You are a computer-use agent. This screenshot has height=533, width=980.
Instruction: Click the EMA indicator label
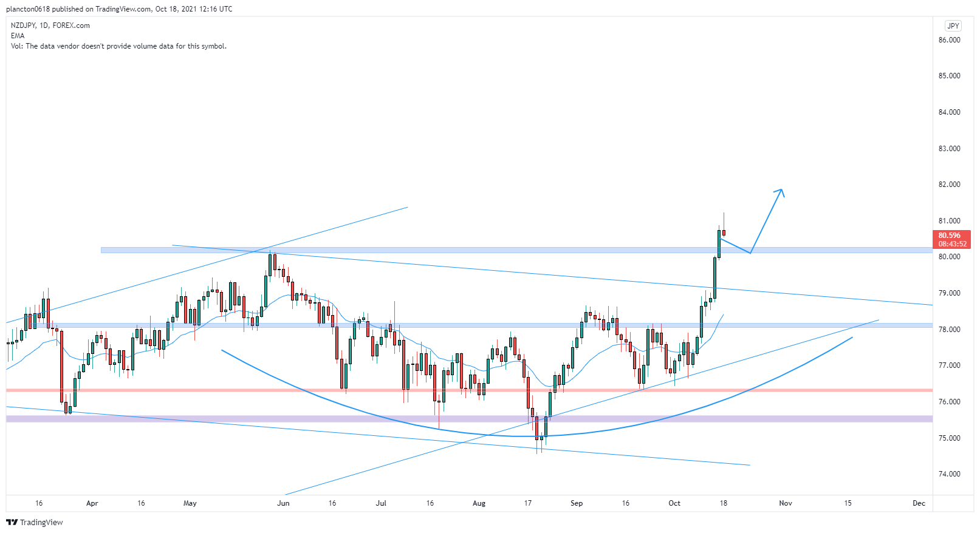[x=18, y=36]
